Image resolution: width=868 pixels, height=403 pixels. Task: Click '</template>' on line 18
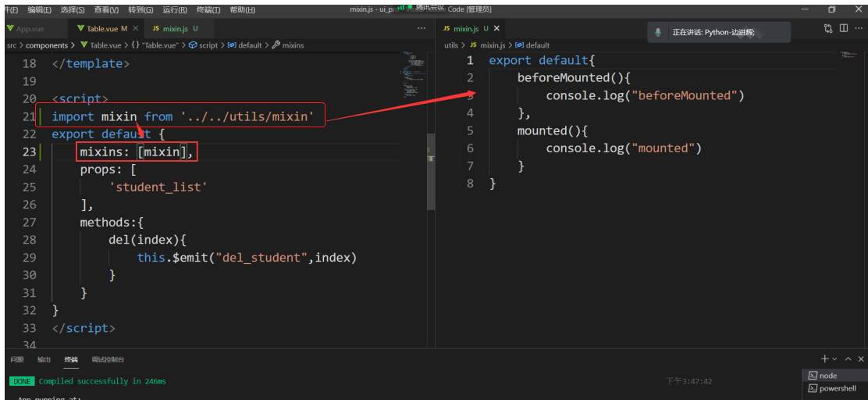(91, 64)
